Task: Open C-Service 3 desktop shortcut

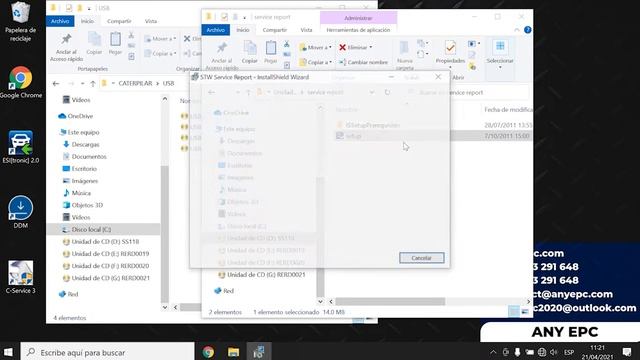Action: pyautogui.click(x=20, y=277)
